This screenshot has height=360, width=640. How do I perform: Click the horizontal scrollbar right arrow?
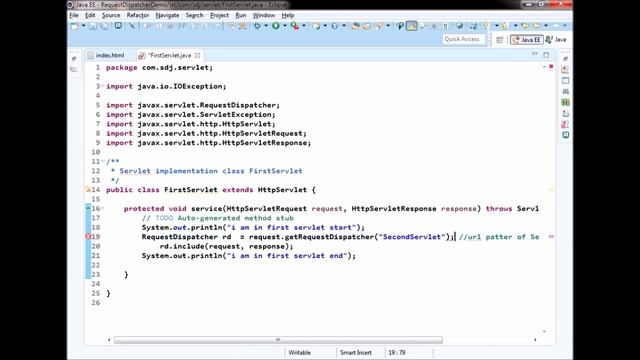pos(535,340)
